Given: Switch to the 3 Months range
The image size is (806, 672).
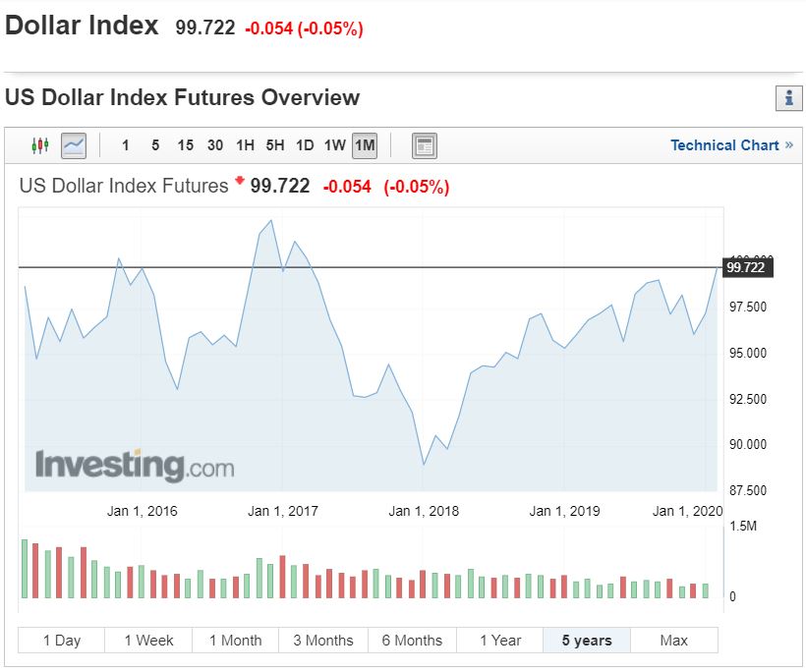Looking at the screenshot, I should tap(323, 641).
